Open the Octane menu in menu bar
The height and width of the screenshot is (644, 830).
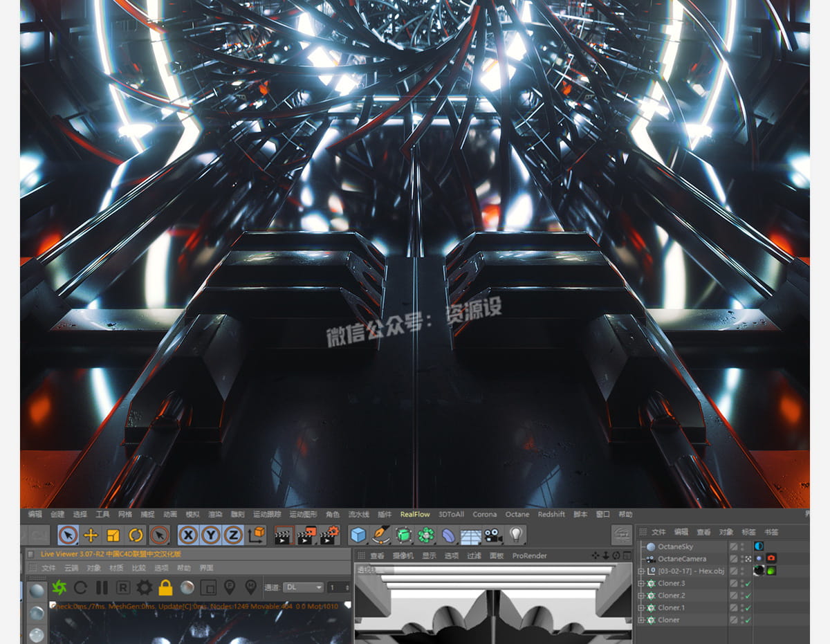517,514
